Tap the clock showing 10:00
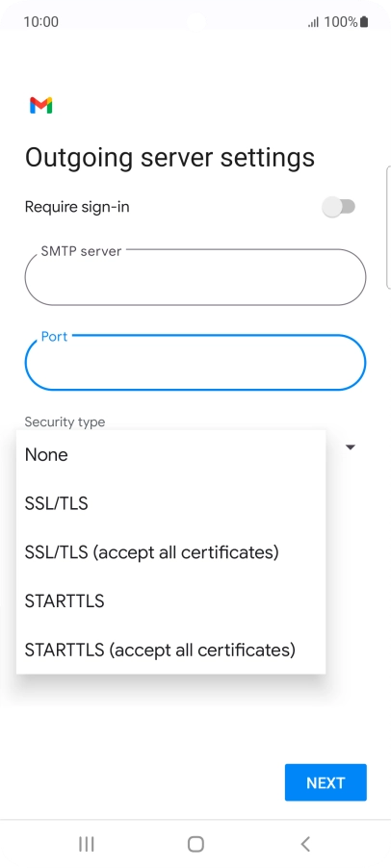This screenshot has height=868, width=391. tap(41, 22)
